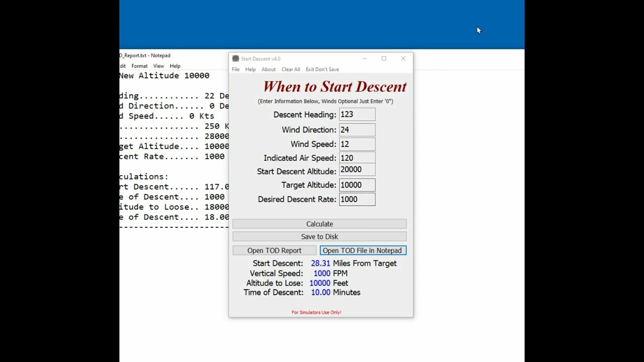The height and width of the screenshot is (362, 644).
Task: Click the 'For Simulators Use Only!' notice
Action: tap(316, 312)
